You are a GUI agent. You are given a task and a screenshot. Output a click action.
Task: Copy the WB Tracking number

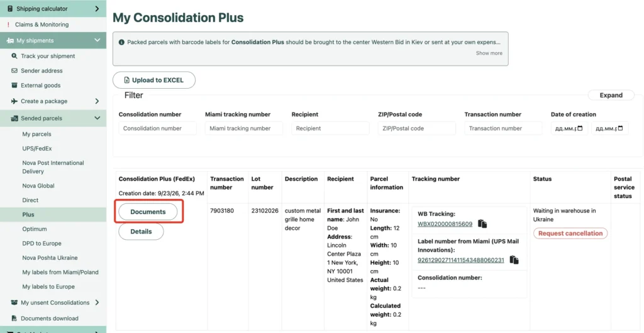pyautogui.click(x=482, y=224)
